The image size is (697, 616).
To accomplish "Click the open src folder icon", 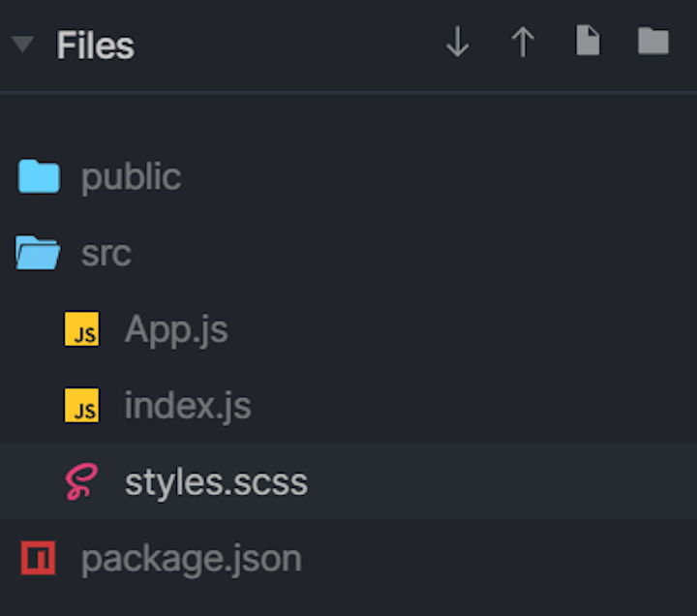I will (x=39, y=253).
